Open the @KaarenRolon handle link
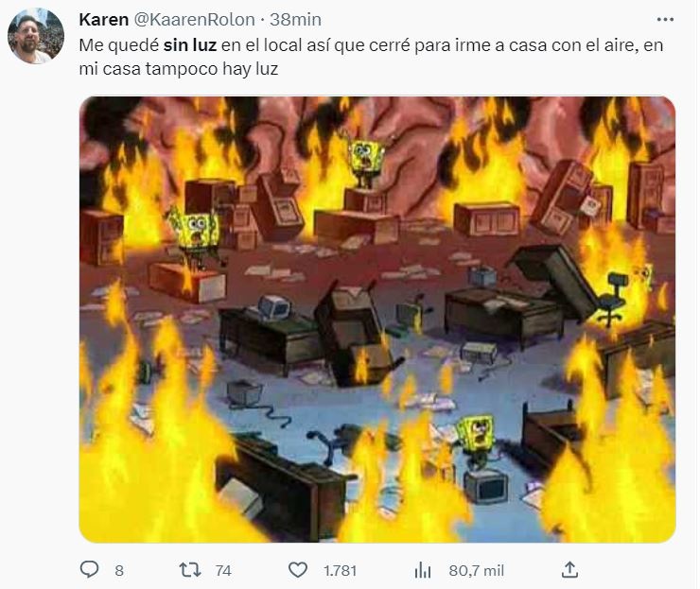This screenshot has width=700, height=589. (194, 20)
